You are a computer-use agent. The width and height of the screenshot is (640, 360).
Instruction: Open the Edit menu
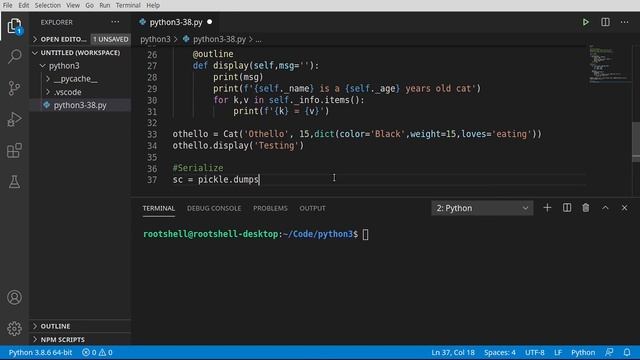click(x=24, y=5)
